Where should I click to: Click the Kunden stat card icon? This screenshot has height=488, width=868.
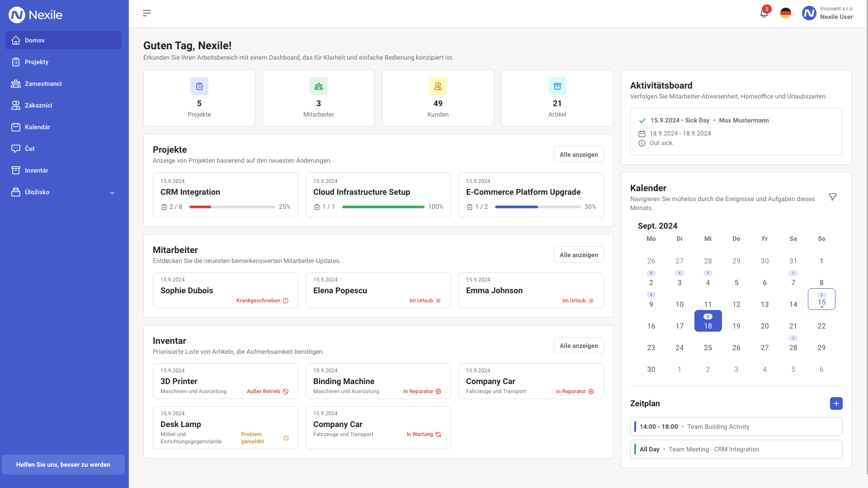click(x=438, y=86)
